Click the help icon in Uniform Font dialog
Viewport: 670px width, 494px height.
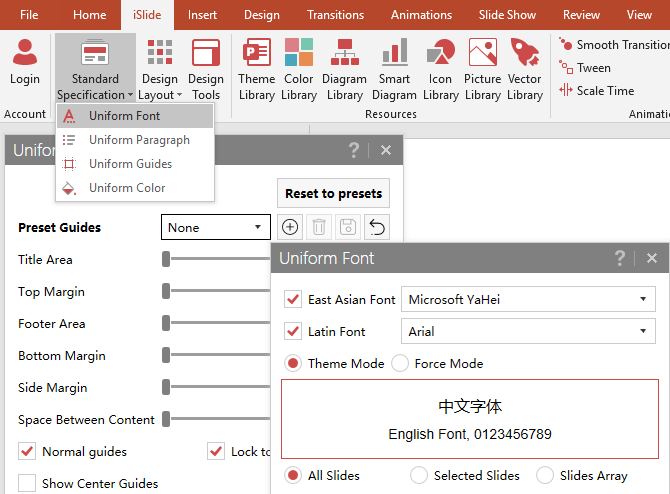620,258
